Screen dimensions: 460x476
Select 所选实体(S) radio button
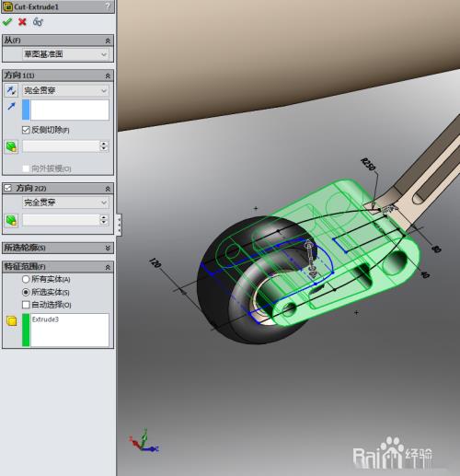point(26,292)
